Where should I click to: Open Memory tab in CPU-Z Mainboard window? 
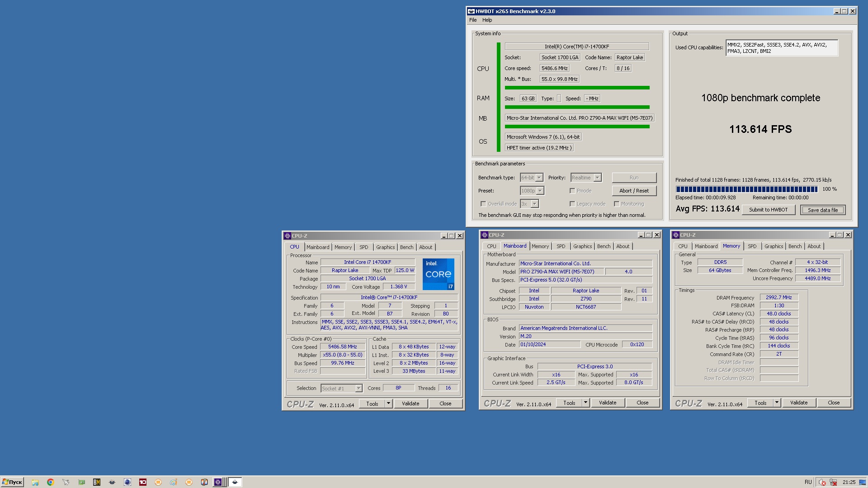[x=540, y=246]
